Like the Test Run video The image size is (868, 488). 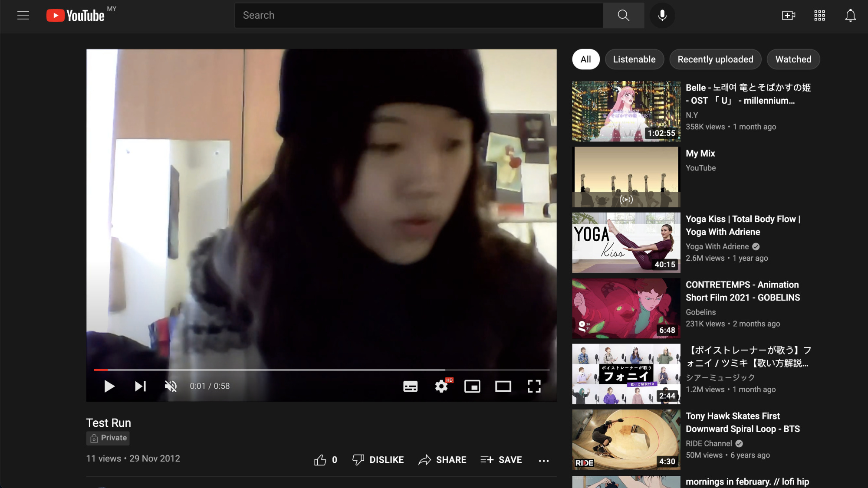[x=325, y=460]
